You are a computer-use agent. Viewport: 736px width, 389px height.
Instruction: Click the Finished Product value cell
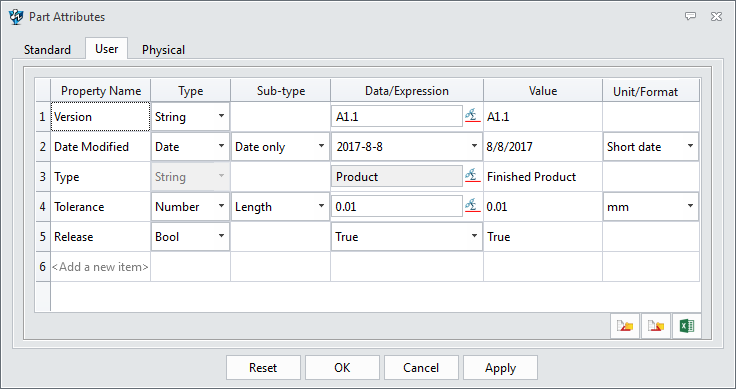(543, 176)
